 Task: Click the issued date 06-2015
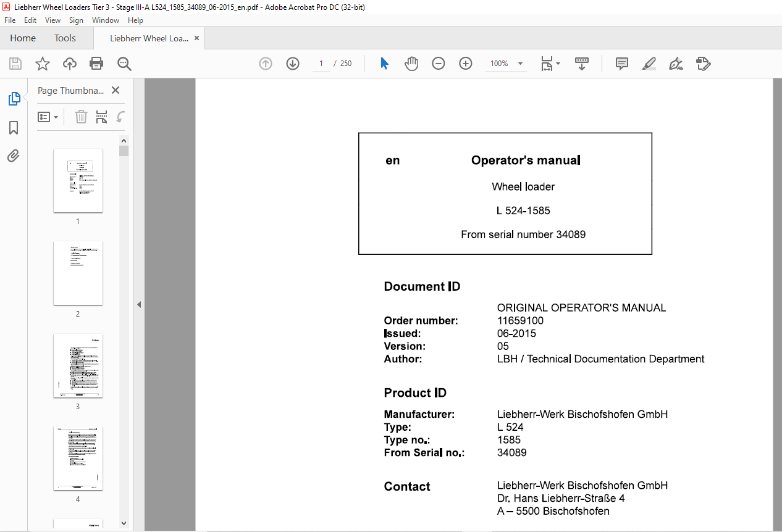[x=516, y=333]
